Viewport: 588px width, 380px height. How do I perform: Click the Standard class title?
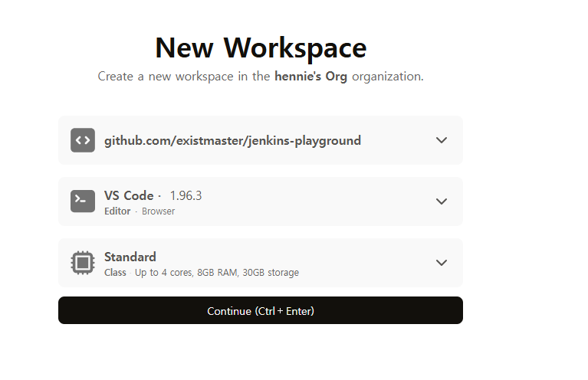130,257
